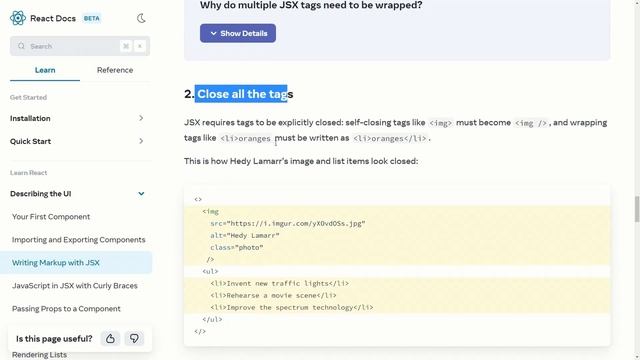
Task: Open Describing the UI section
Action: point(41,193)
